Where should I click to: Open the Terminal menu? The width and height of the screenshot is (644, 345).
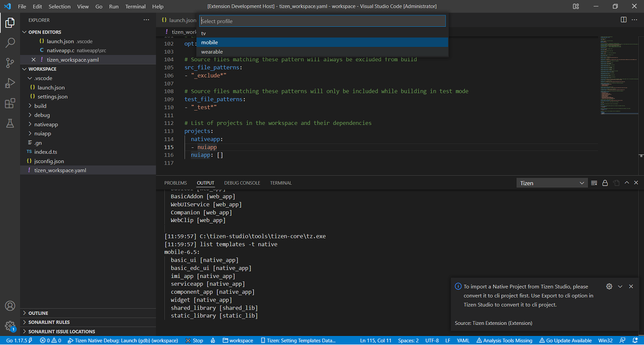(x=135, y=6)
